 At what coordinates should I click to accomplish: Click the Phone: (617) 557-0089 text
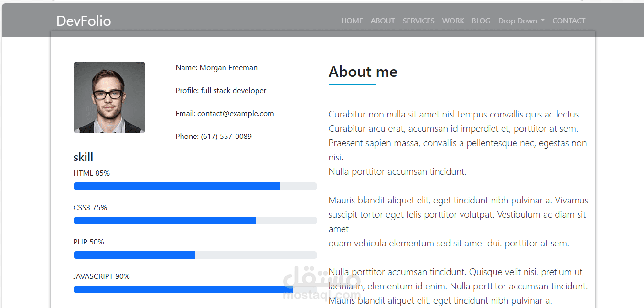click(x=214, y=137)
